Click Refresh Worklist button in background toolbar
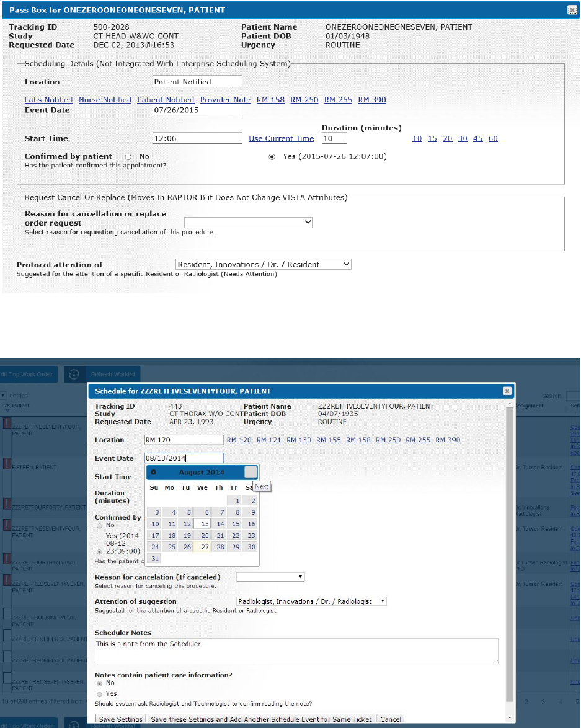The height and width of the screenshot is (728, 581). point(113,374)
